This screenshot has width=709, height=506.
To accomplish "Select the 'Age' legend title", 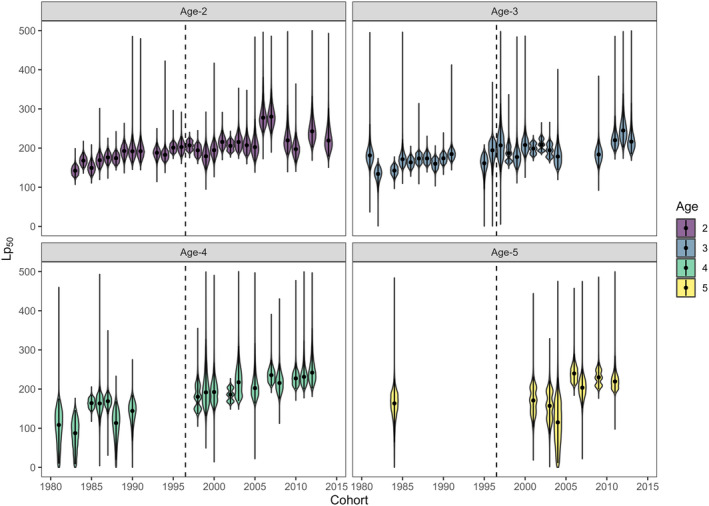I will pyautogui.click(x=687, y=207).
